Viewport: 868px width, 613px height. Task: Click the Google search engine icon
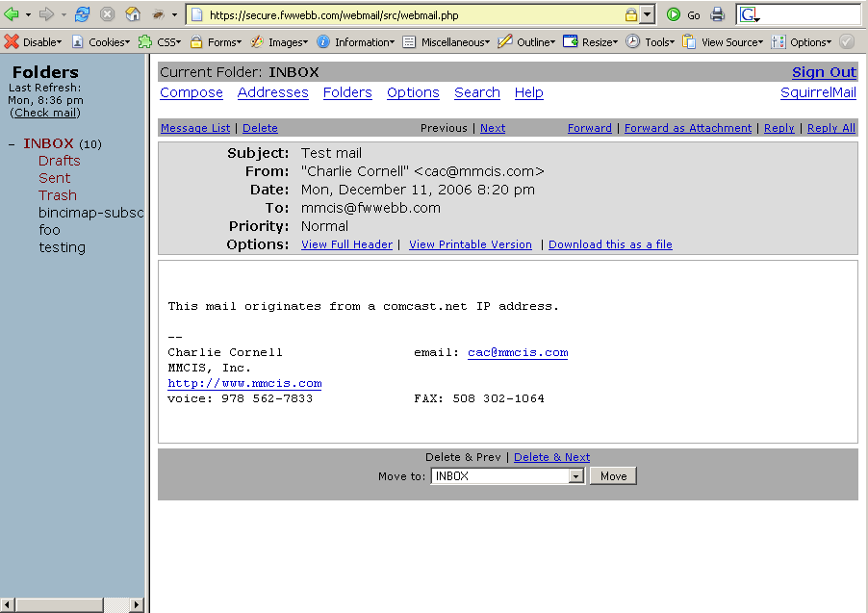(x=750, y=14)
